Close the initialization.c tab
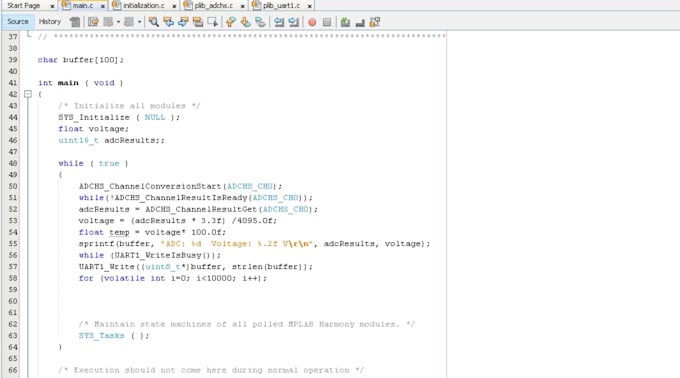The width and height of the screenshot is (680, 378). [x=174, y=6]
